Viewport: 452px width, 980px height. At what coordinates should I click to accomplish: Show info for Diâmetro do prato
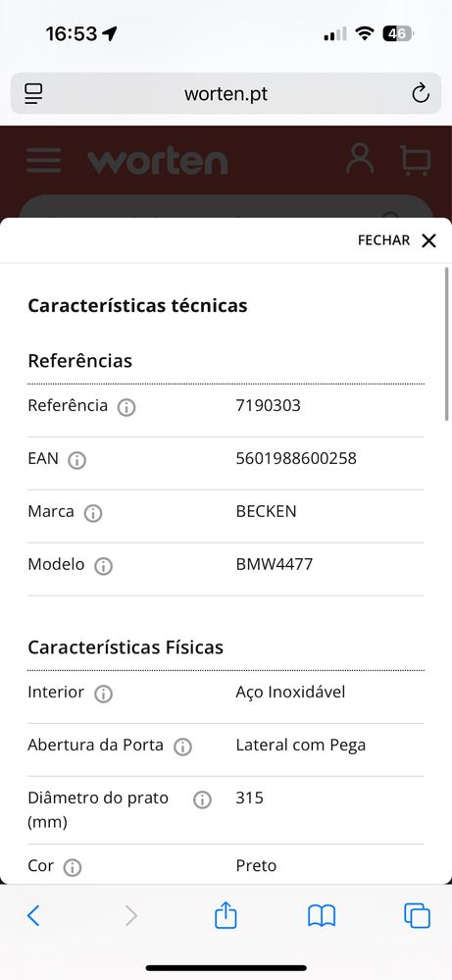point(202,800)
